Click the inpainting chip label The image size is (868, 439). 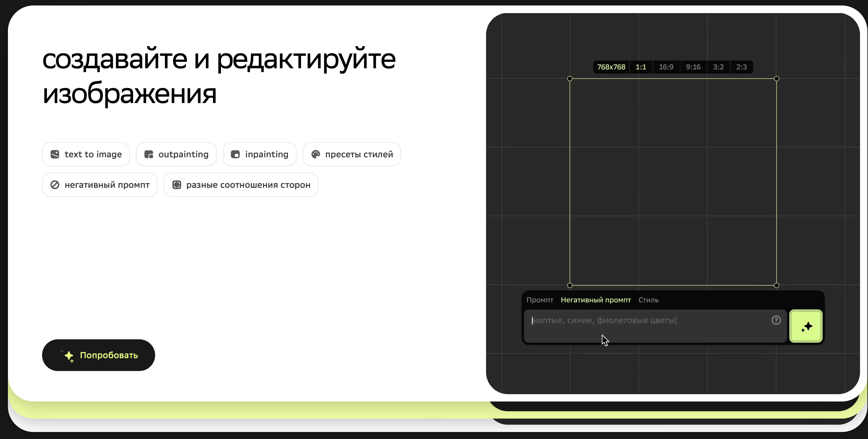click(x=267, y=155)
